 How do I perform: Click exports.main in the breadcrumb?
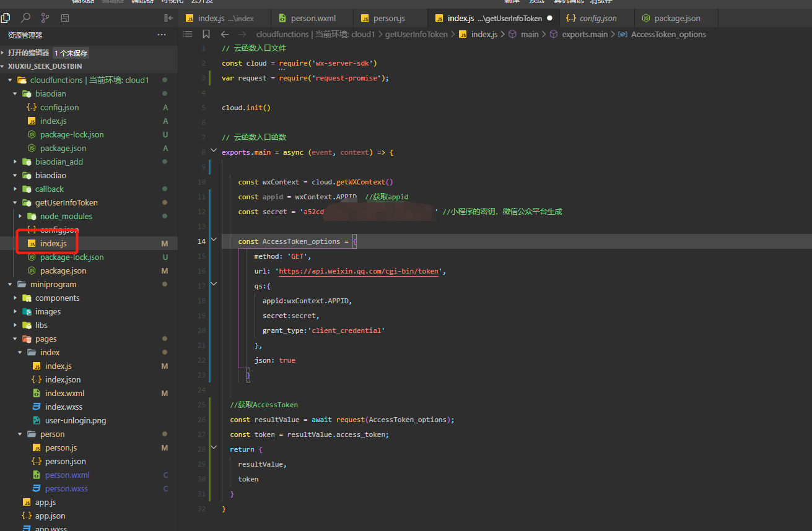pos(585,34)
